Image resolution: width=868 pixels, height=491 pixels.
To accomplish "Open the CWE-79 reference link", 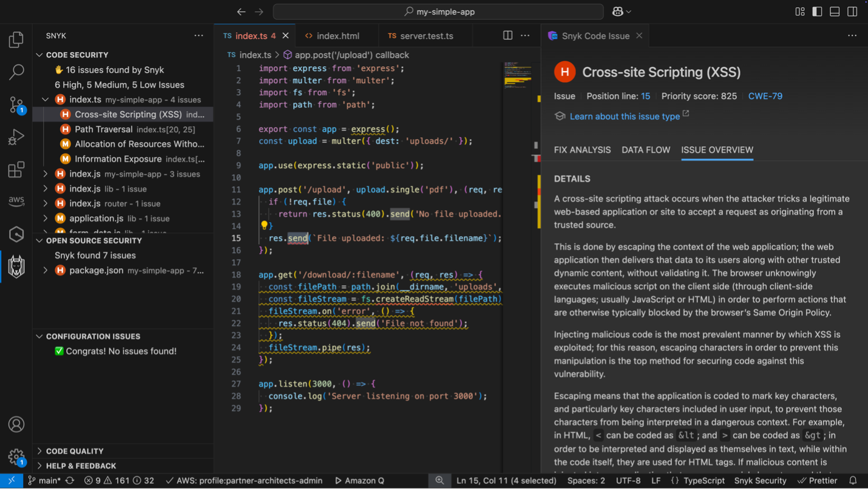I will [765, 95].
